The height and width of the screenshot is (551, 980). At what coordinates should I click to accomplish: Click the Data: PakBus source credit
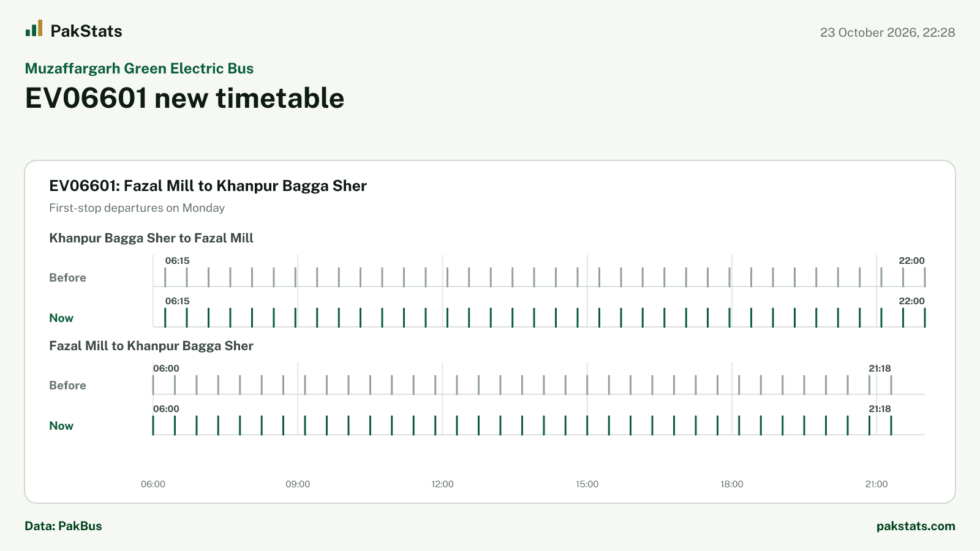pos(63,526)
